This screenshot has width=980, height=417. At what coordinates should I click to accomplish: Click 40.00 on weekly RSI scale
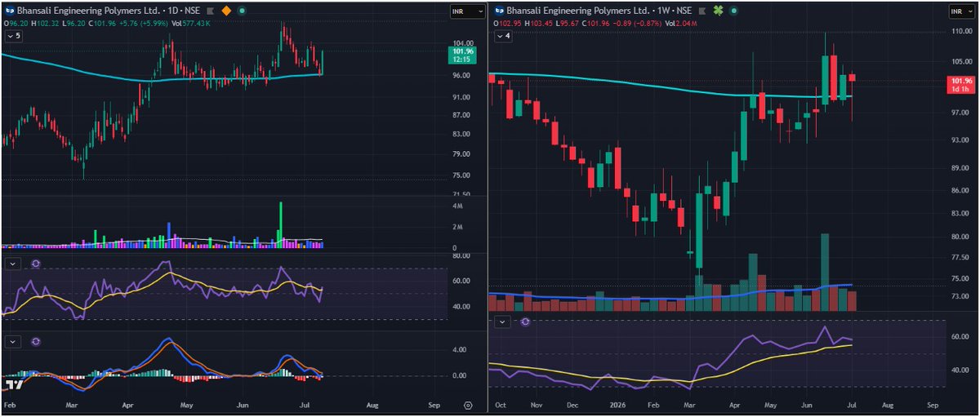959,370
